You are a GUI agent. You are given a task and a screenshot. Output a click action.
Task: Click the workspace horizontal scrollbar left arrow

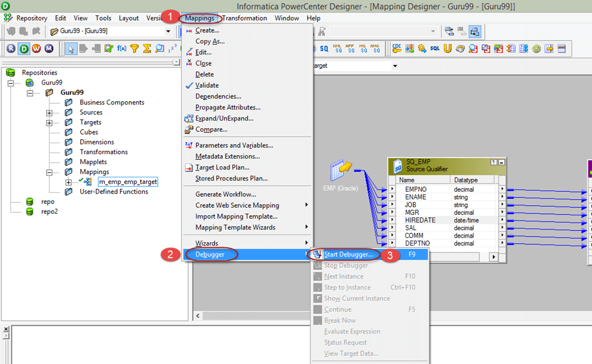coord(198,316)
